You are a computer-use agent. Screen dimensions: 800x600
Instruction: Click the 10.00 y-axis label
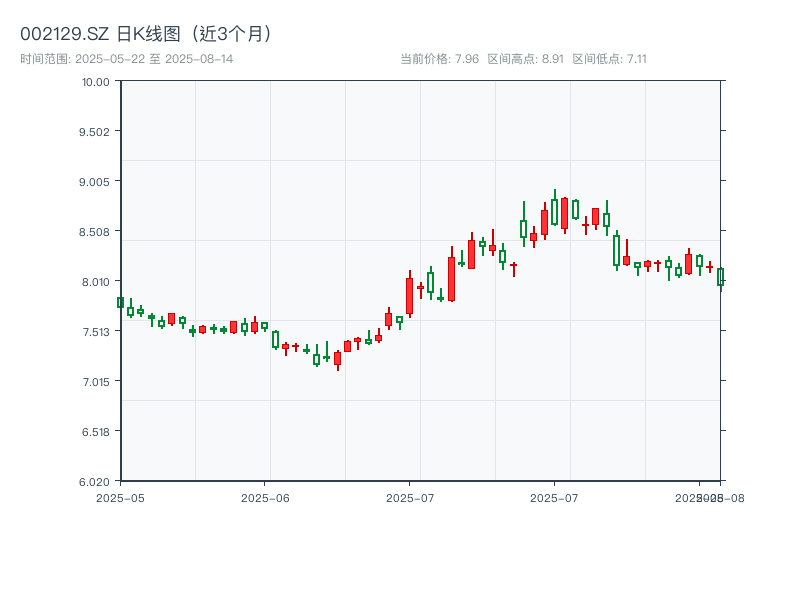pyautogui.click(x=95, y=81)
